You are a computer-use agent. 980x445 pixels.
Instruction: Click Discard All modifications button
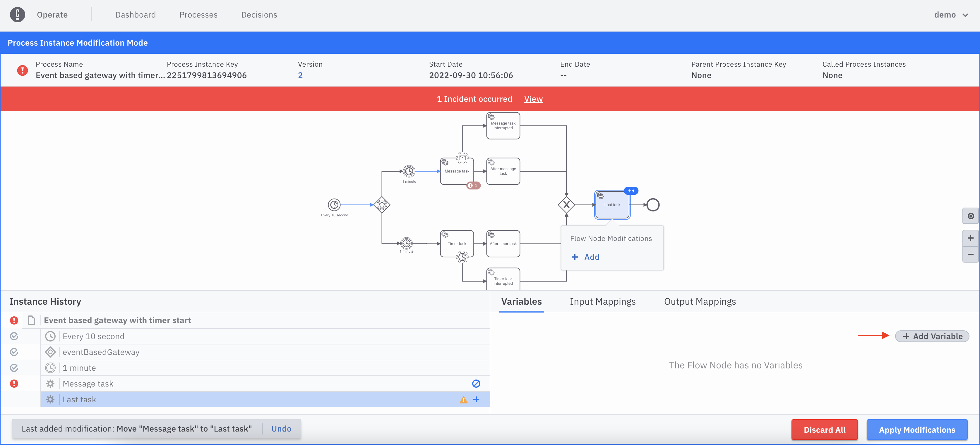(824, 430)
